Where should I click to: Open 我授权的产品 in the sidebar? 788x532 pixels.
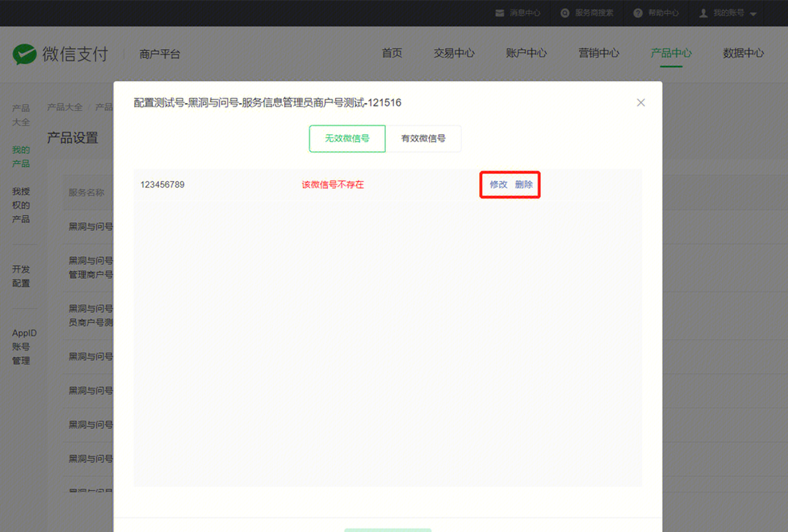pos(21,205)
